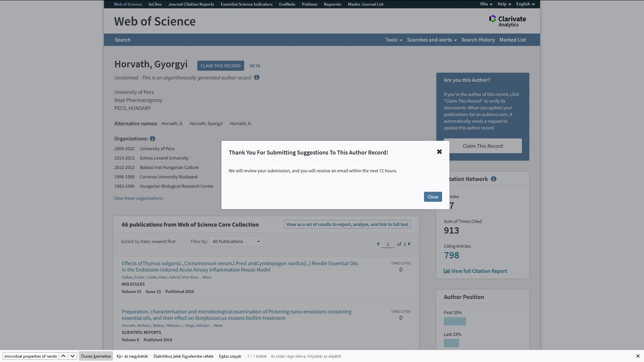Jump to next find match arrow
This screenshot has width=644, height=362.
72,356
